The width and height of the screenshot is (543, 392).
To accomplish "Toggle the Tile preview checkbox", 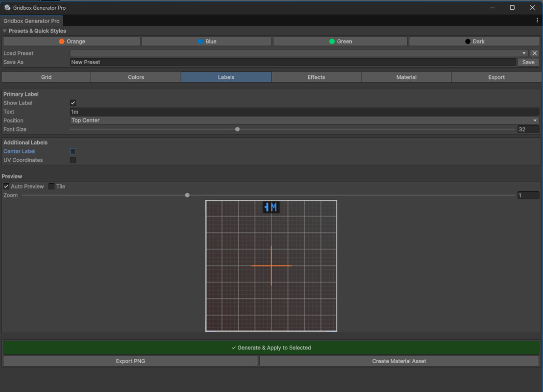I will coord(51,186).
